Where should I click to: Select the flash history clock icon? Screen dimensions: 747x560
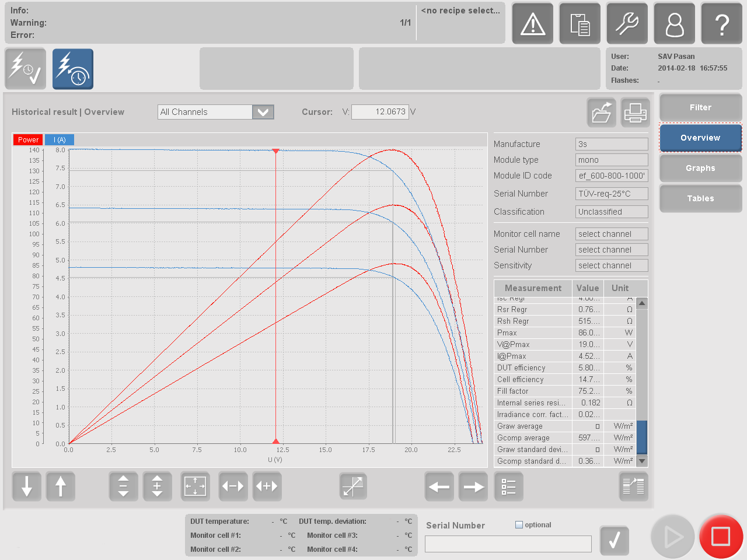click(73, 69)
